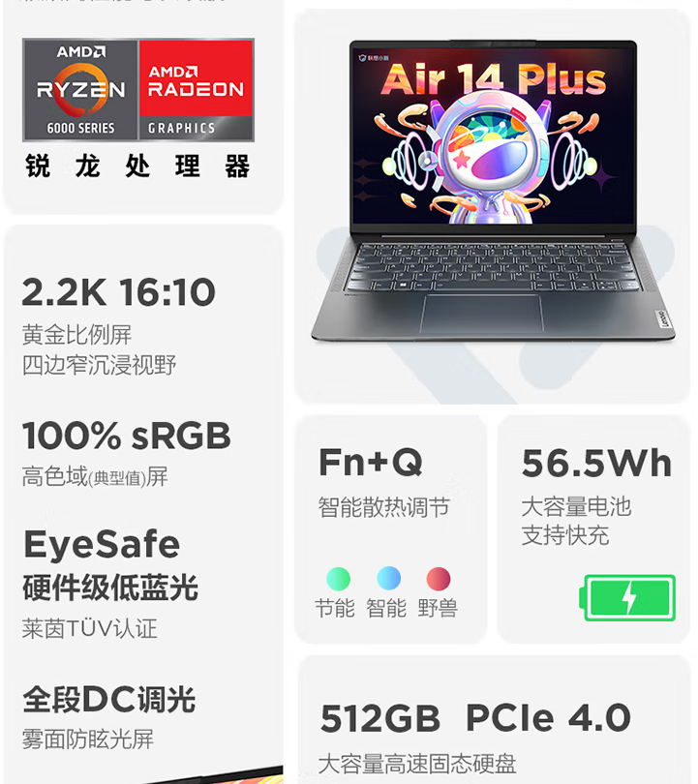The image size is (698, 784).
Task: Click the 56.5Wh battery heading
Action: pos(596,463)
